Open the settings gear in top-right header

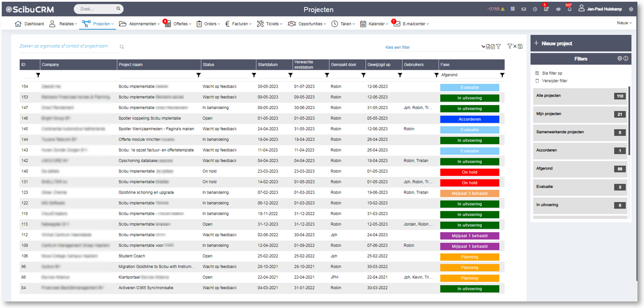tap(631, 9)
